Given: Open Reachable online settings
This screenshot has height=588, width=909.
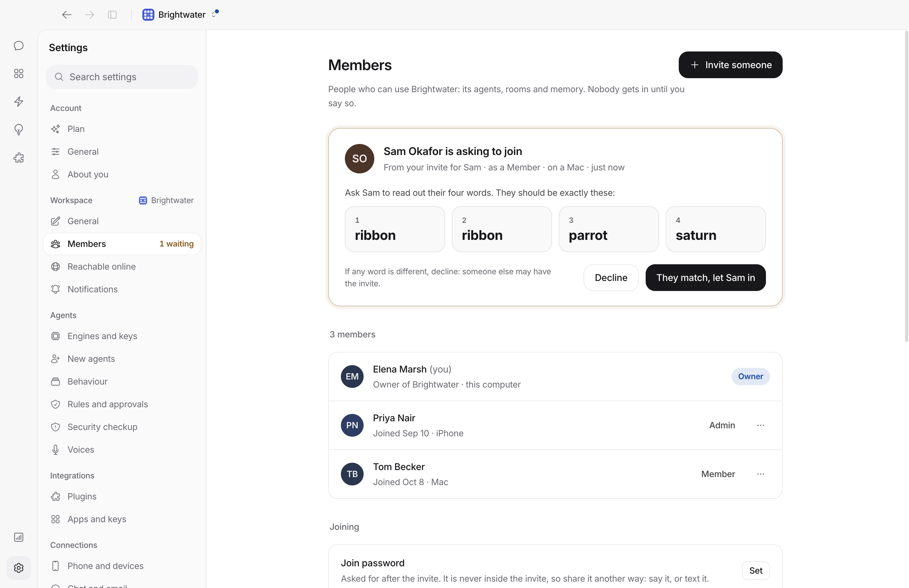Looking at the screenshot, I should pos(122,267).
